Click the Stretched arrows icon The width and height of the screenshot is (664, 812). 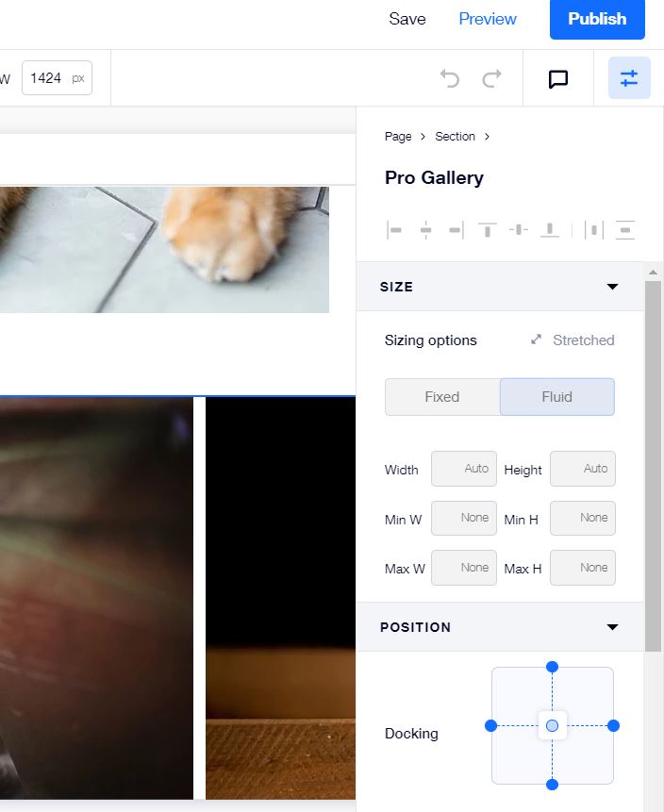(536, 340)
